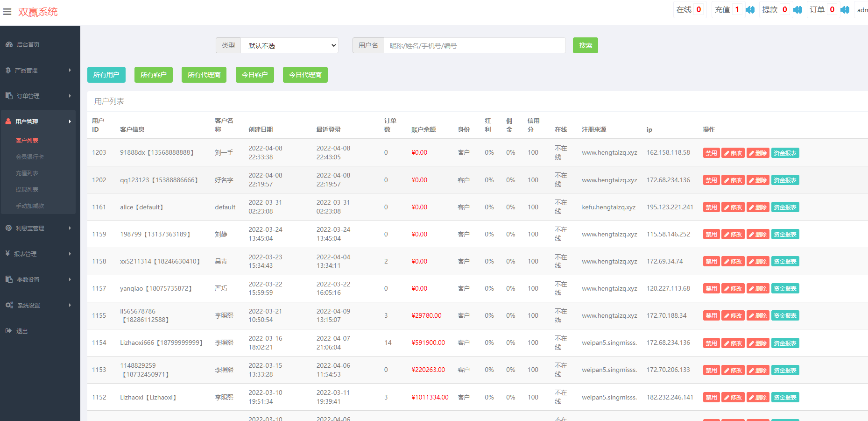
Task: Click the green 搜索 button
Action: click(585, 45)
